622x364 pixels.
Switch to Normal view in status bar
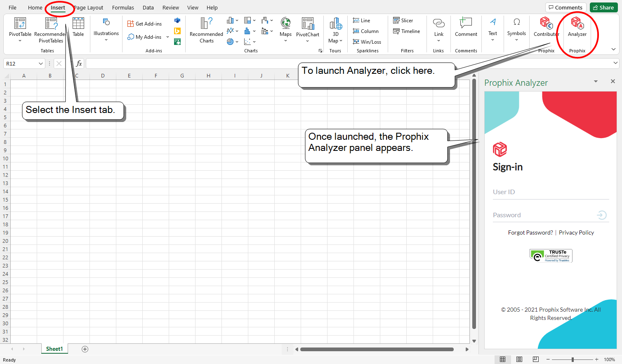point(502,359)
